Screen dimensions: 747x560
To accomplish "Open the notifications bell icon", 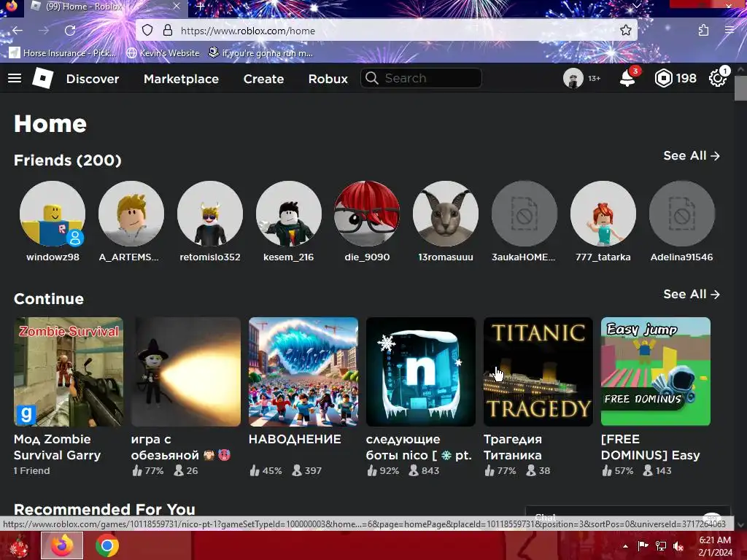I will tap(627, 79).
